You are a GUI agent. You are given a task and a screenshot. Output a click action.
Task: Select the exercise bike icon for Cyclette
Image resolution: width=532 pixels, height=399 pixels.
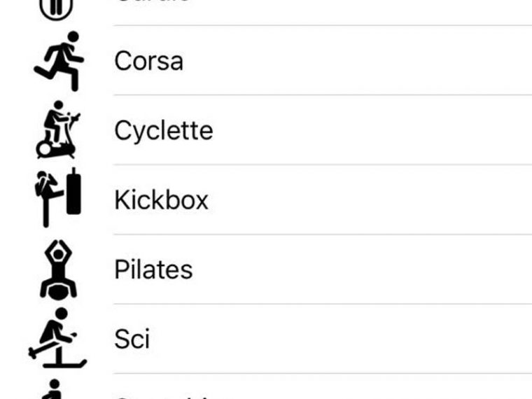coord(57,129)
